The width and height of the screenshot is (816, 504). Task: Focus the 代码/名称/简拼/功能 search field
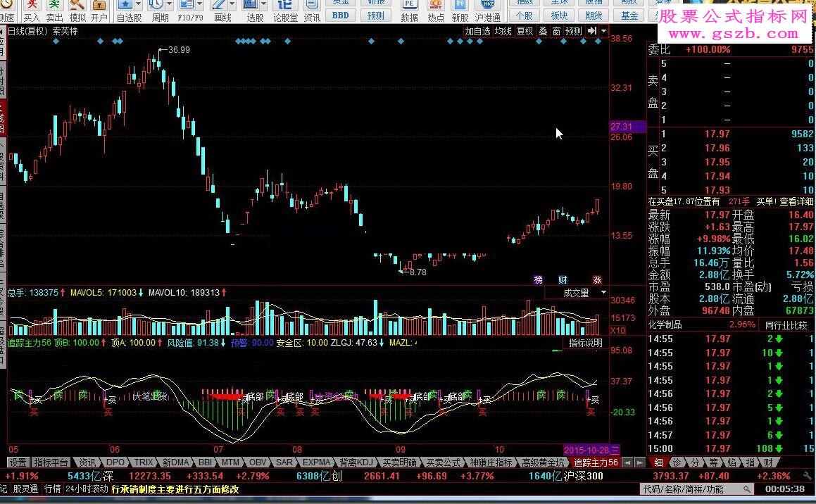pyautogui.click(x=696, y=489)
